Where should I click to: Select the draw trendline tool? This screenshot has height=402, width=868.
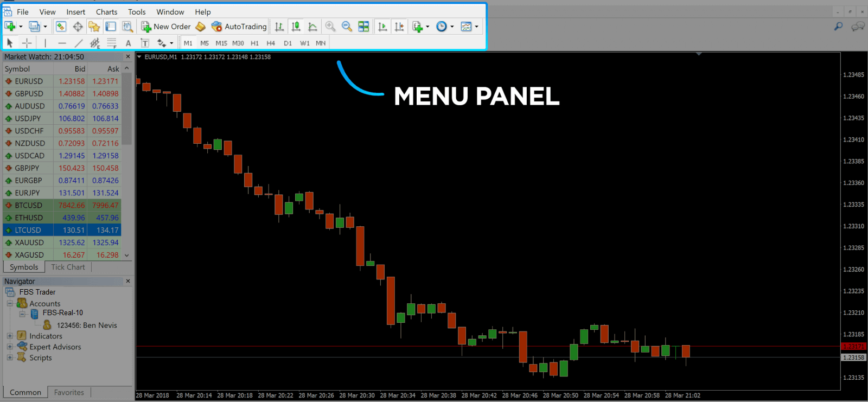tap(78, 43)
